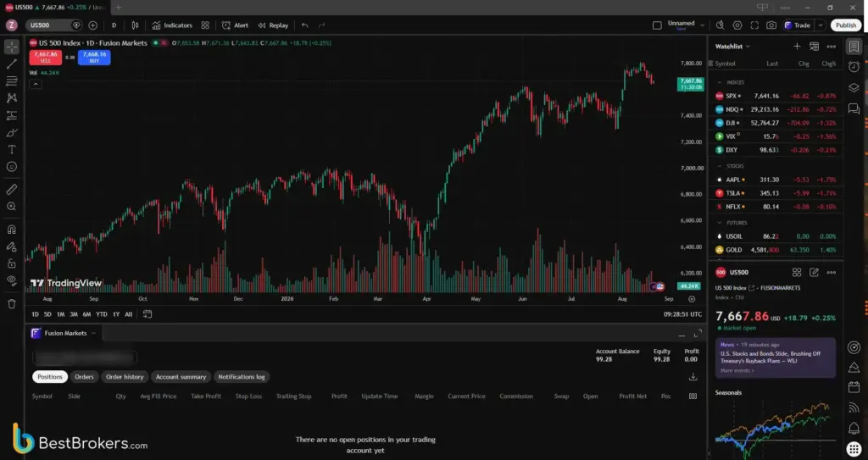Take a chart snapshot with camera
This screenshot has height=460, width=868.
tap(771, 25)
